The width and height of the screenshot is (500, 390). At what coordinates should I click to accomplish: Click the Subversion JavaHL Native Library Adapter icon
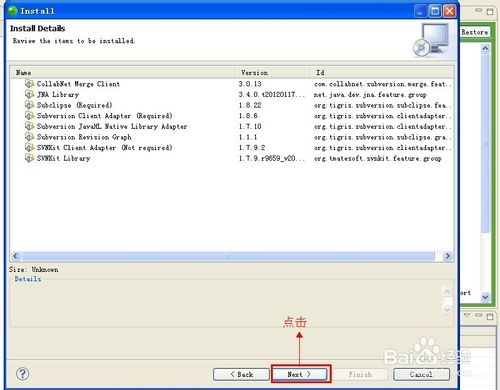click(29, 126)
